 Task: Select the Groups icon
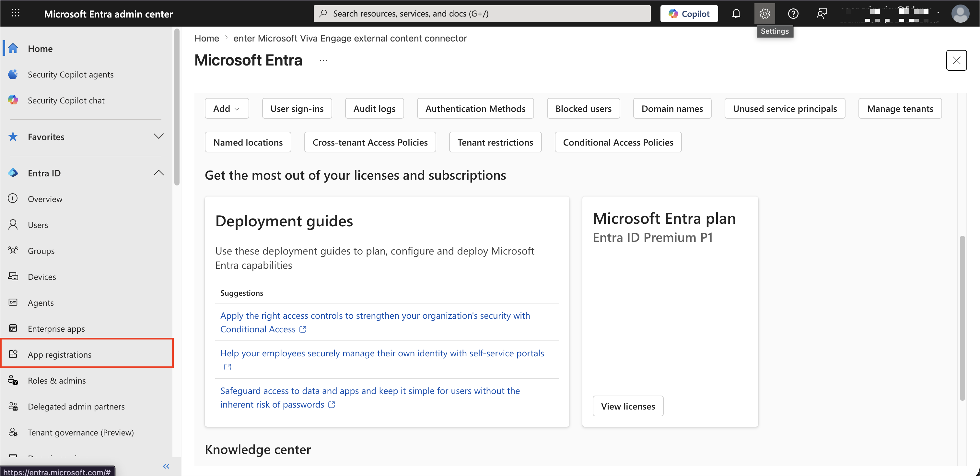click(x=13, y=250)
